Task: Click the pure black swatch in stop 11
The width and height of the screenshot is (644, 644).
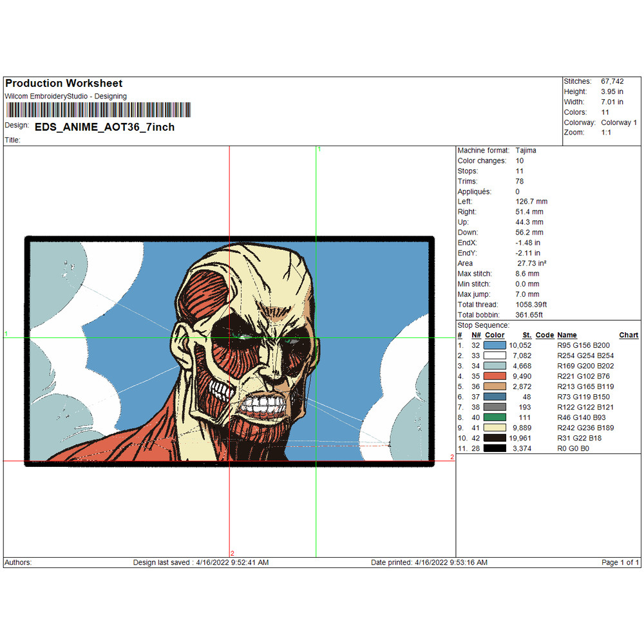Action: click(495, 448)
